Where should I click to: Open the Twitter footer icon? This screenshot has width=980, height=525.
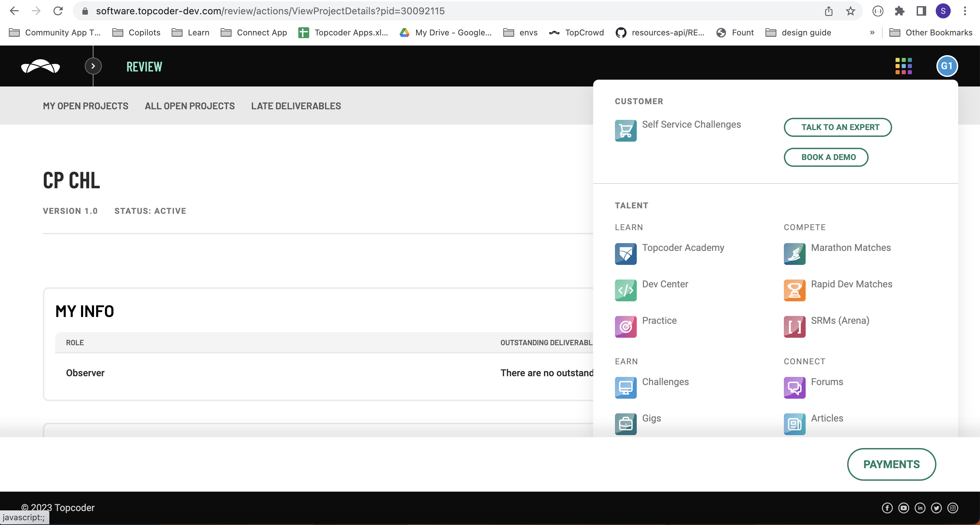(936, 508)
